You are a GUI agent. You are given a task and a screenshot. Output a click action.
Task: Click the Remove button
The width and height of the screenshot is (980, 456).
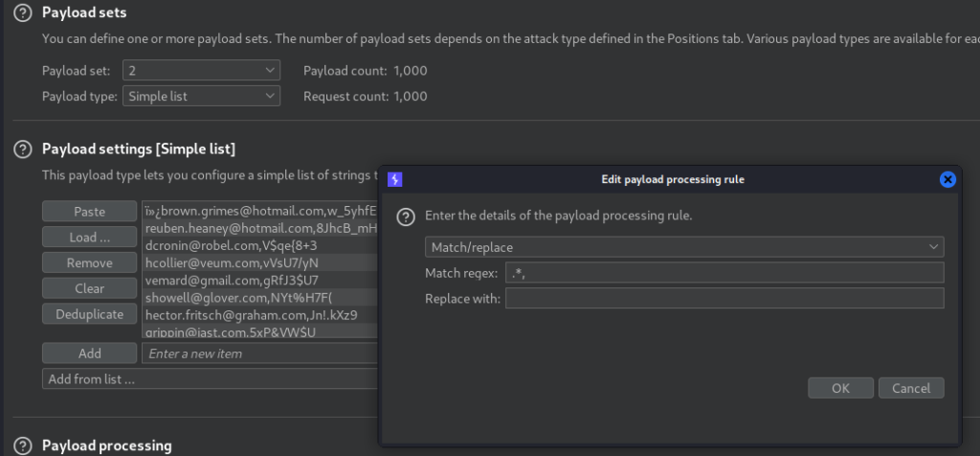pyautogui.click(x=89, y=262)
